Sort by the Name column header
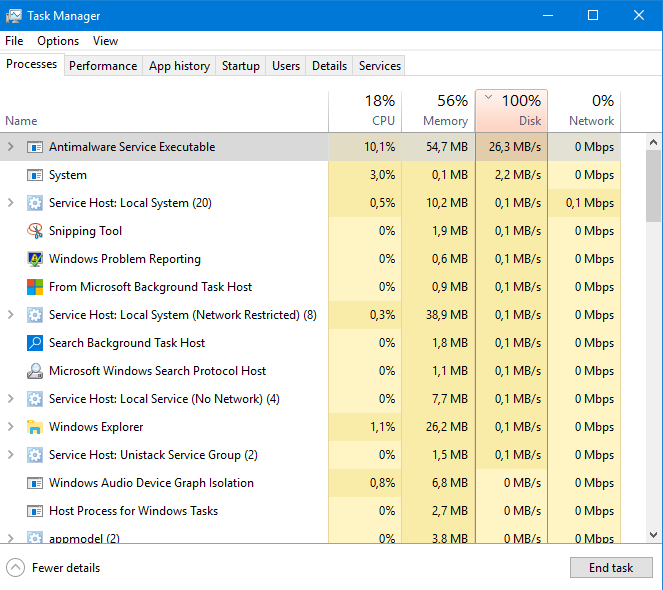The height and width of the screenshot is (590, 663). tap(164, 111)
